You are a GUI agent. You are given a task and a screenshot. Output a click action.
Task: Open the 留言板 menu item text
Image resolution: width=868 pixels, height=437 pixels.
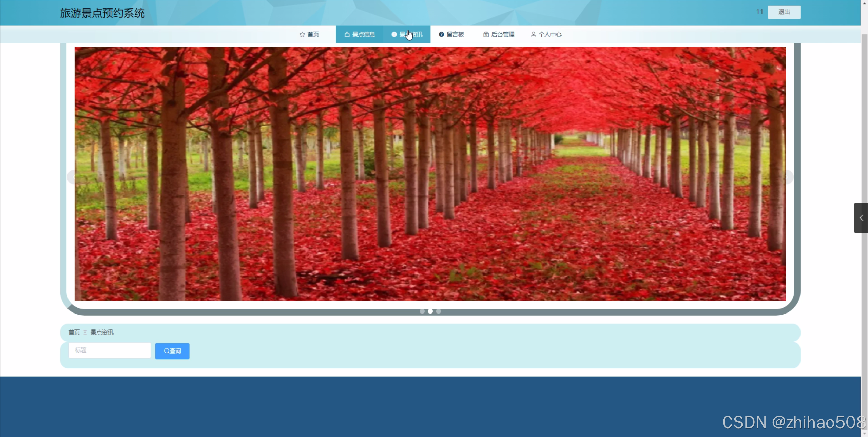click(x=455, y=34)
